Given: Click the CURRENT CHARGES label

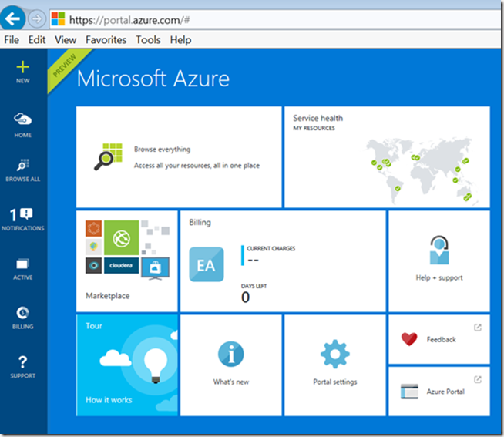Looking at the screenshot, I should click(x=271, y=249).
